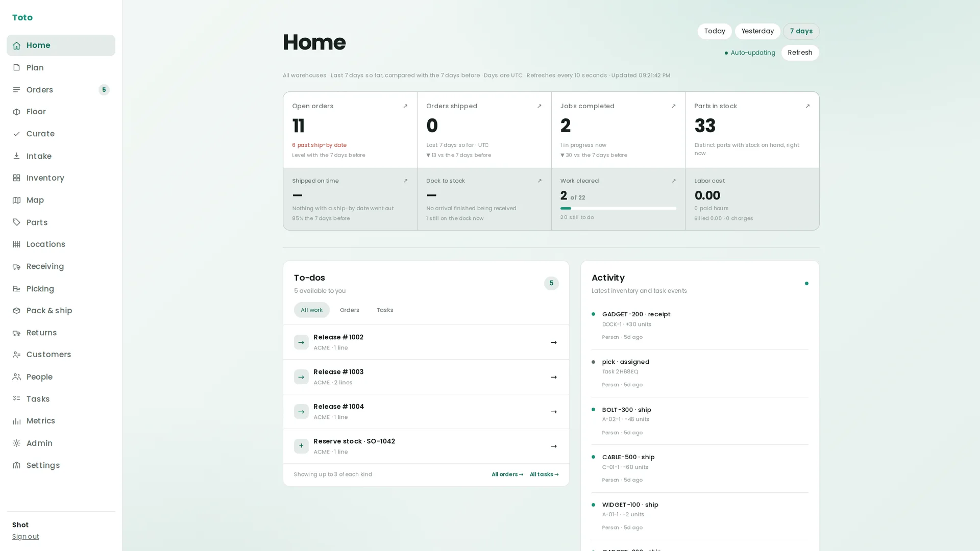This screenshot has height=551, width=980.
Task: Open the CABLE-500 ship activity entry
Action: [x=700, y=468]
